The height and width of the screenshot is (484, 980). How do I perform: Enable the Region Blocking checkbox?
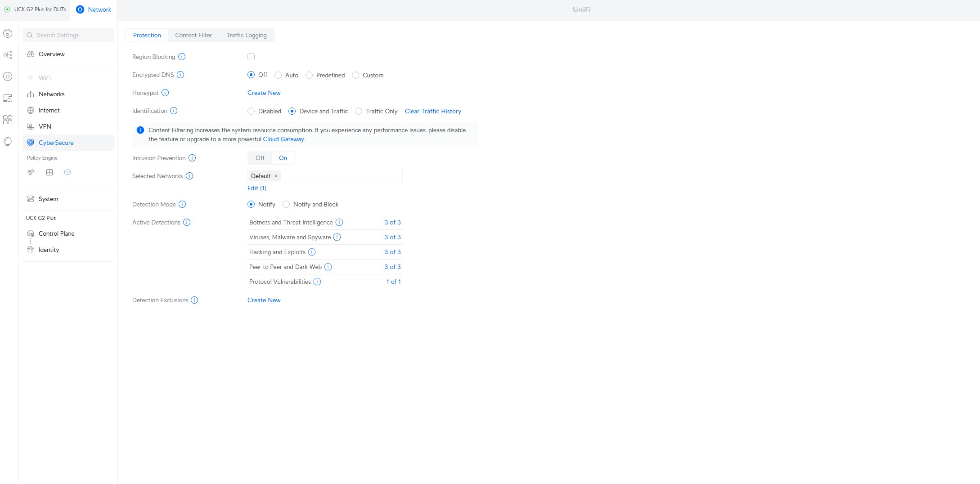251,57
